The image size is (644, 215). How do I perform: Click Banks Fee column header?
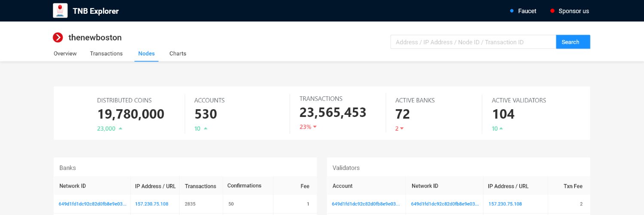coord(305,186)
